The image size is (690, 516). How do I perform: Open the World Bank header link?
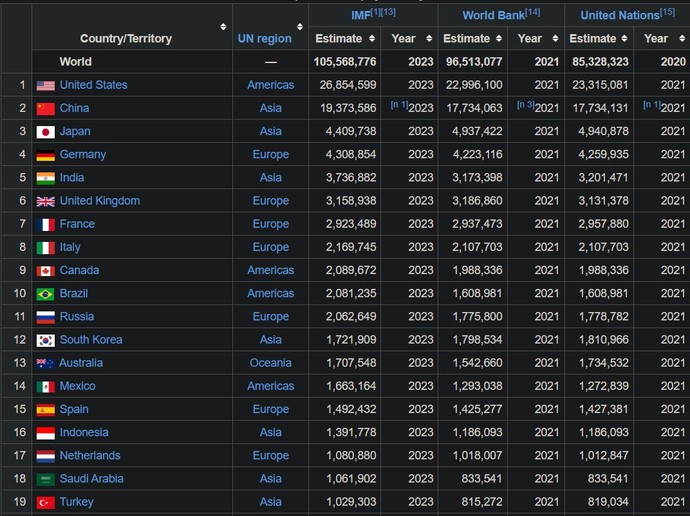coord(493,15)
